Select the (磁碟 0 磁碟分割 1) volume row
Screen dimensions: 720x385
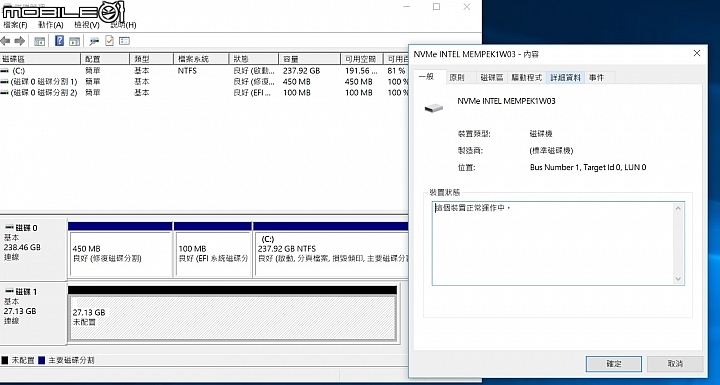point(204,82)
